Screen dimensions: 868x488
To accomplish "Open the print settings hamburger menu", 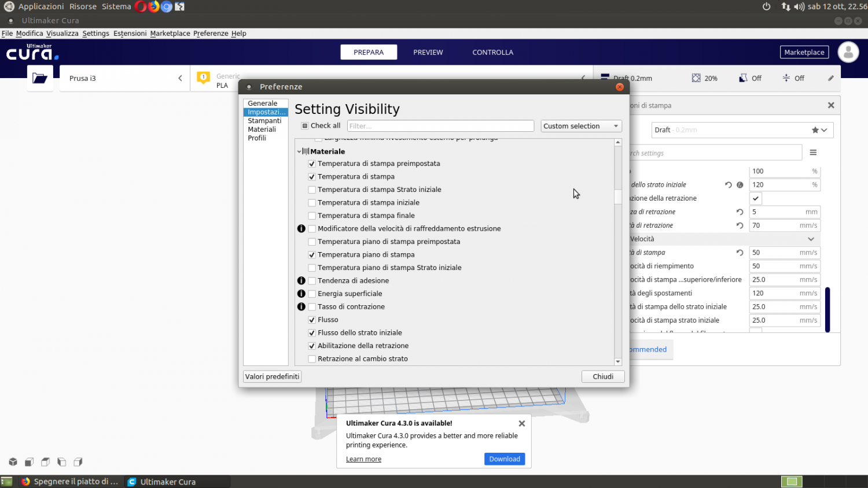I will tap(813, 153).
